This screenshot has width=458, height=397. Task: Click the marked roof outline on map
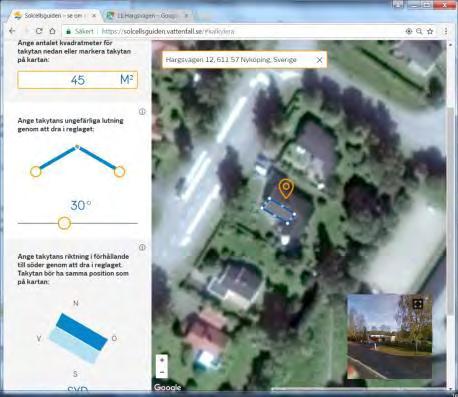point(278,211)
